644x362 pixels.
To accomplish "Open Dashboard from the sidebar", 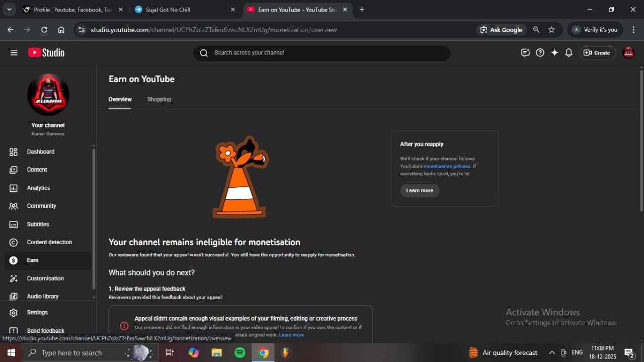I will pyautogui.click(x=40, y=152).
